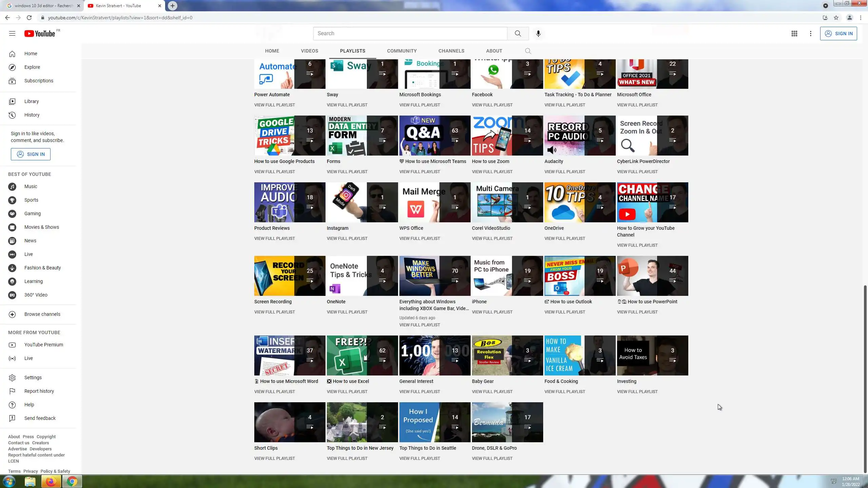Open Explore in the sidebar
The image size is (868, 488).
pos(32,67)
